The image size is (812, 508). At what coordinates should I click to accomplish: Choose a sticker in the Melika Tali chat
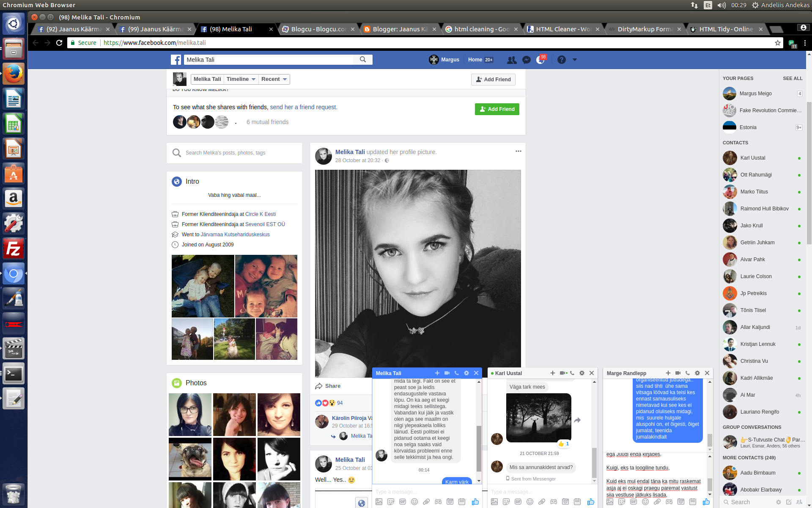pos(391,502)
